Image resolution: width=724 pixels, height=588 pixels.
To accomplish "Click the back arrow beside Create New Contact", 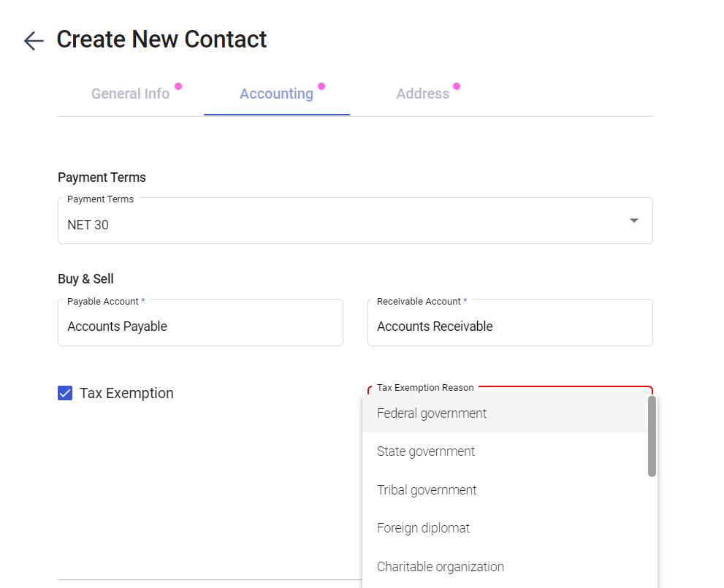I will (x=34, y=41).
